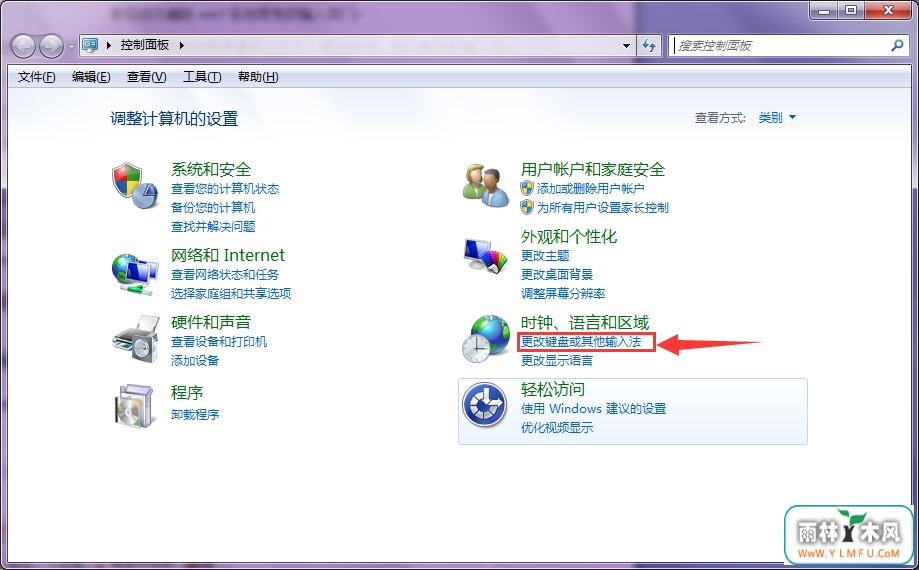Open the 轻松访问 category link
Screen dimensions: 919x570
(x=553, y=389)
